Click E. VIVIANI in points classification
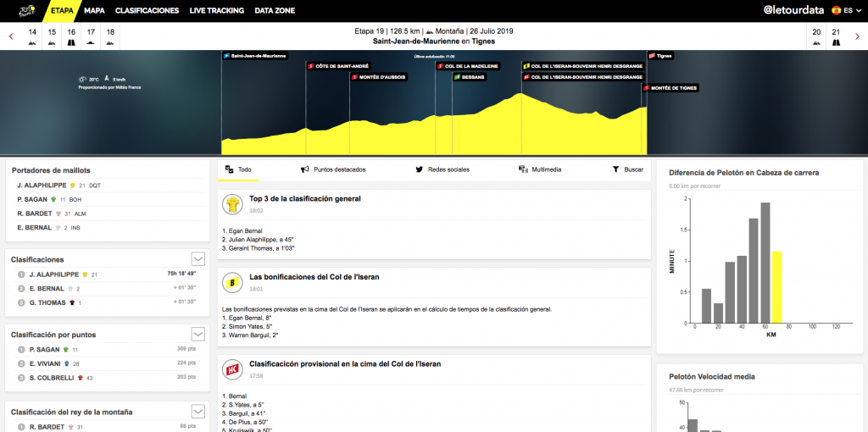Image resolution: width=868 pixels, height=432 pixels. coord(46,363)
